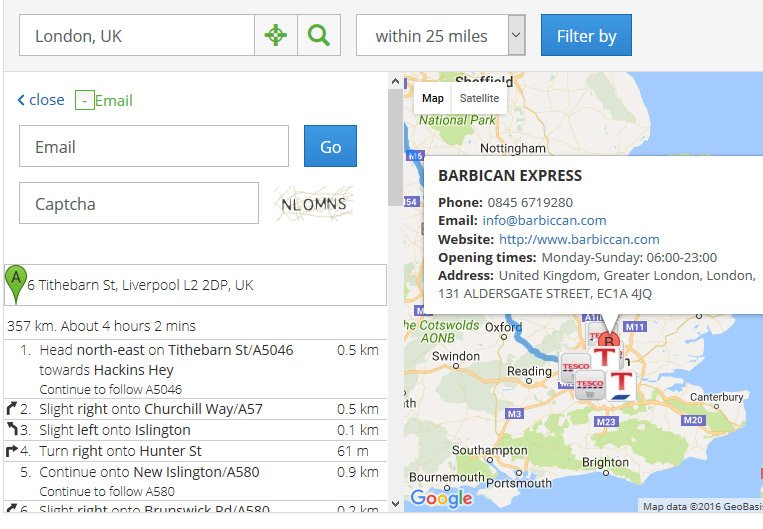The image size is (763, 529).
Task: Click the directions panel scrollbar thumb
Action: (396, 147)
